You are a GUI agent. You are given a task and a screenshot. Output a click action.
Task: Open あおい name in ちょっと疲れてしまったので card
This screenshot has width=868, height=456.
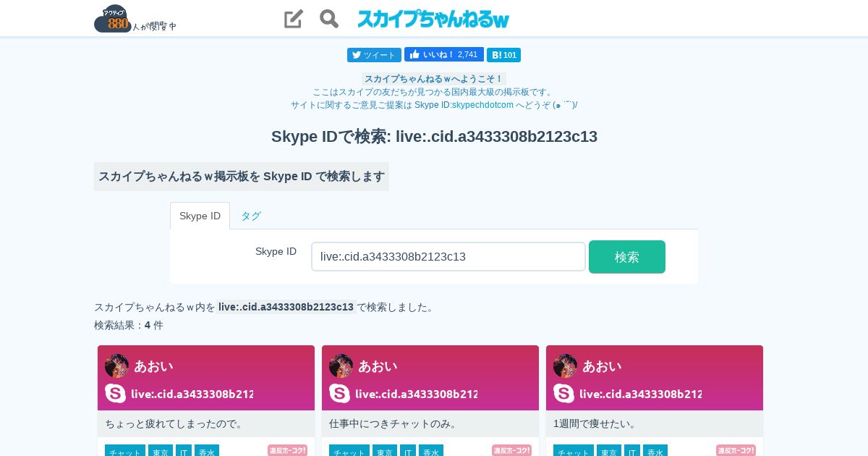(153, 366)
